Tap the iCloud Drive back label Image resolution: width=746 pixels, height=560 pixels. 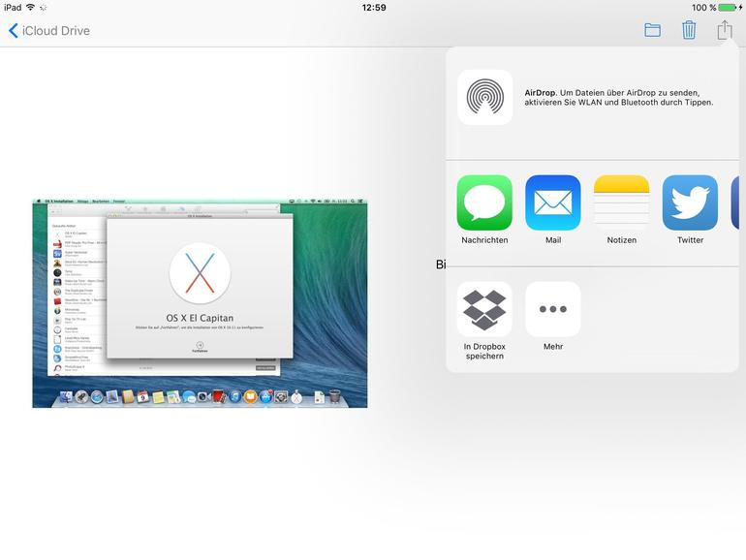(x=56, y=30)
